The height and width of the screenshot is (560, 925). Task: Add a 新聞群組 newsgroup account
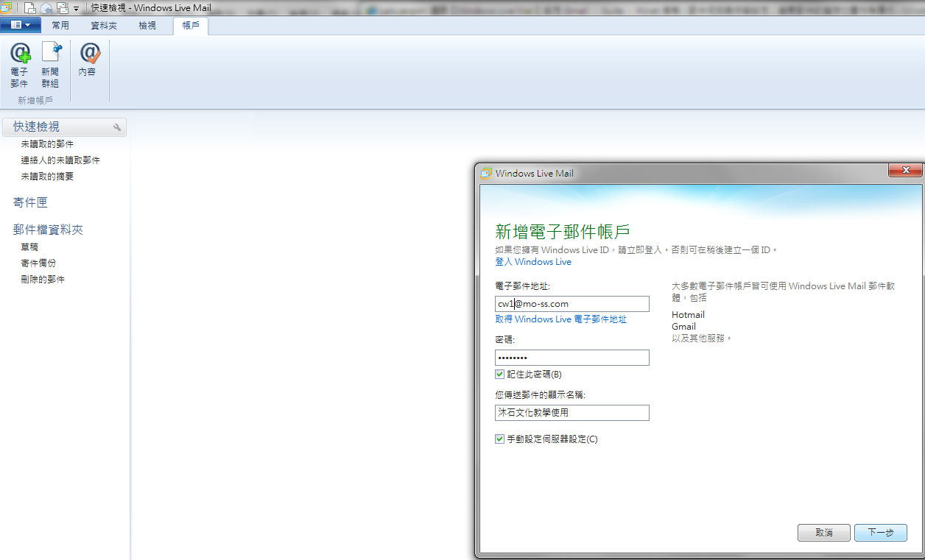(50, 65)
